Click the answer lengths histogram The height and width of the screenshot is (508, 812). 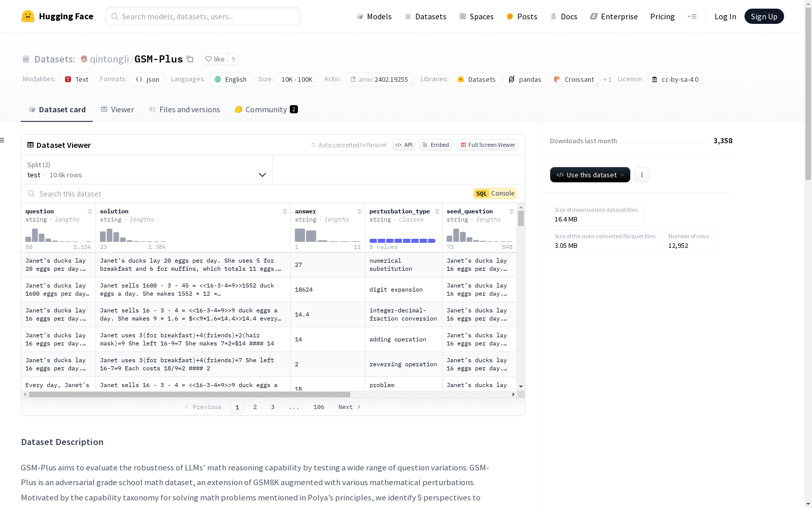(x=328, y=235)
